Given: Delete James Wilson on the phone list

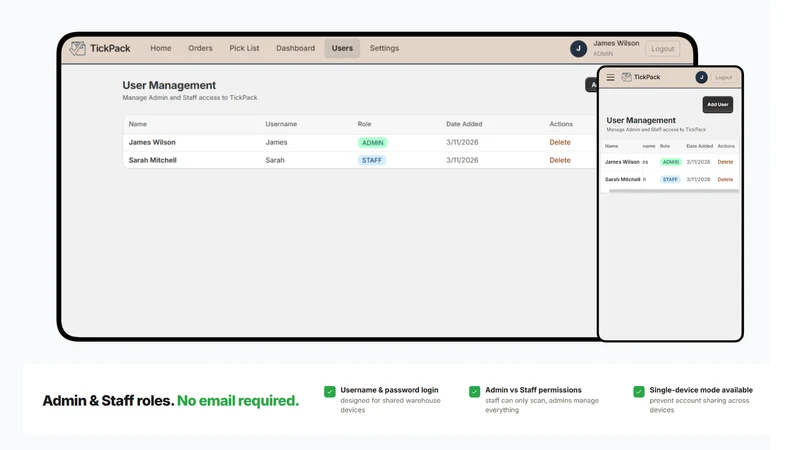Looking at the screenshot, I should pos(725,162).
